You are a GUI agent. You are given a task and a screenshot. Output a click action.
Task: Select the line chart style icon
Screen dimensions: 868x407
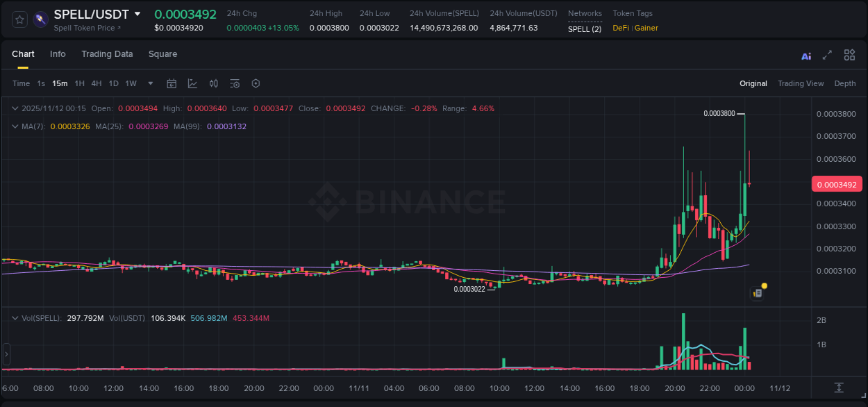pos(192,83)
